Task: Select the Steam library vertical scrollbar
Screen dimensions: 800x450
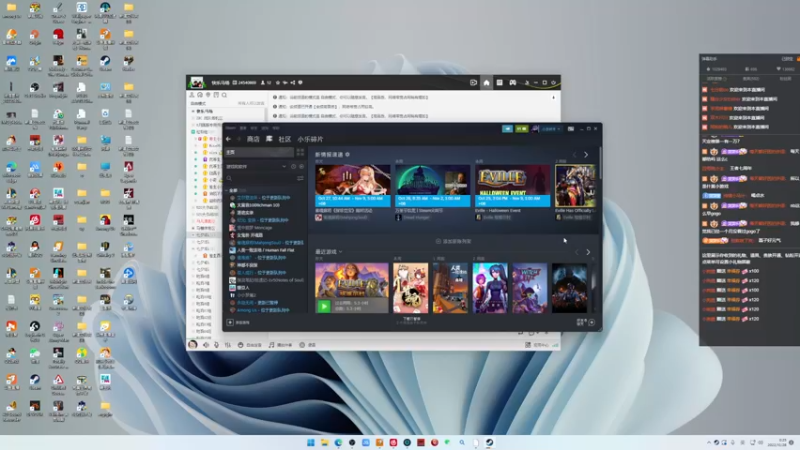Action: [x=600, y=164]
